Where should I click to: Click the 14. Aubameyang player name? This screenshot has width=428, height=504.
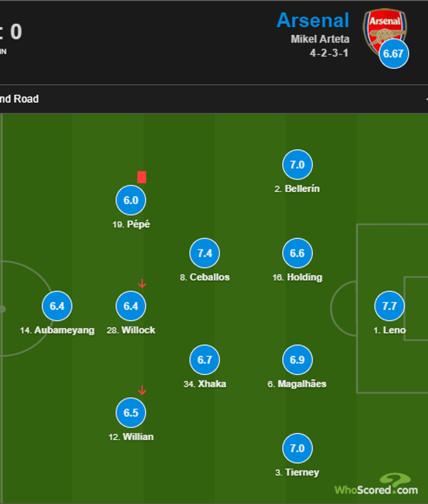point(57,330)
